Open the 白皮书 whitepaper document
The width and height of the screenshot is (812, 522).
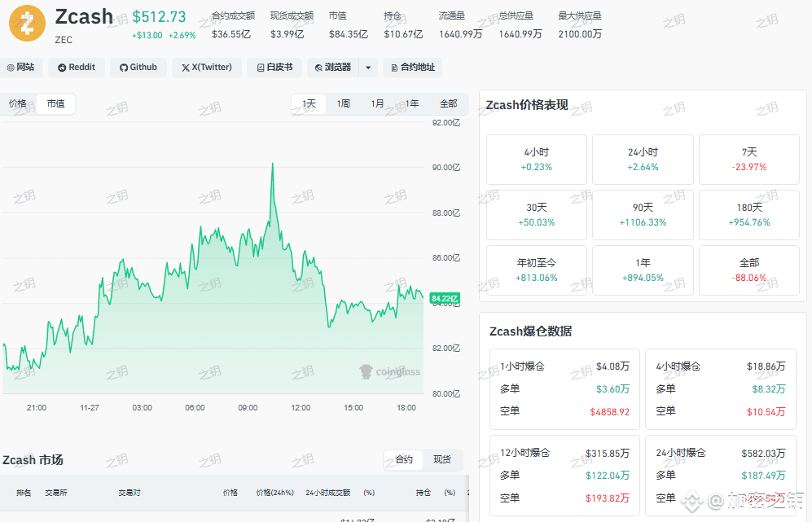click(x=274, y=68)
